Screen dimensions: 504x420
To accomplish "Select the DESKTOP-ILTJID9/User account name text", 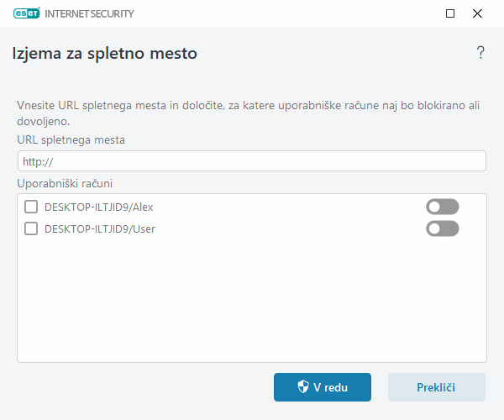I will [x=100, y=229].
